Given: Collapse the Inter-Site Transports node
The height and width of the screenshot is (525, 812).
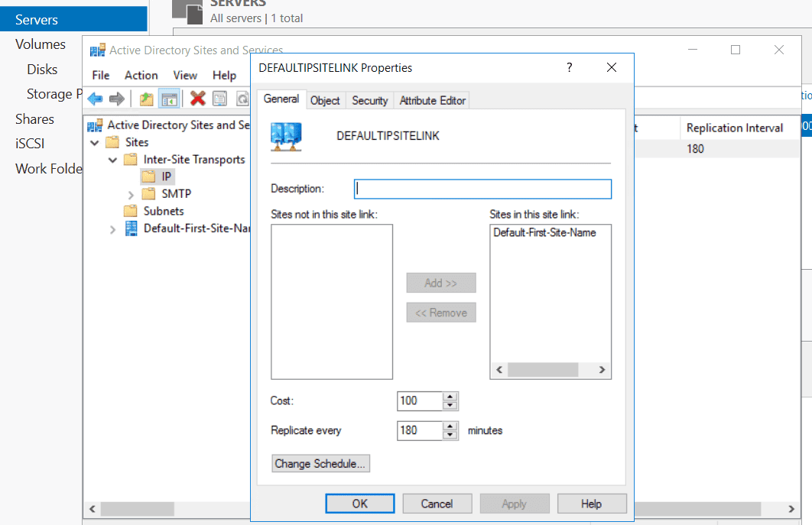Looking at the screenshot, I should (112, 160).
